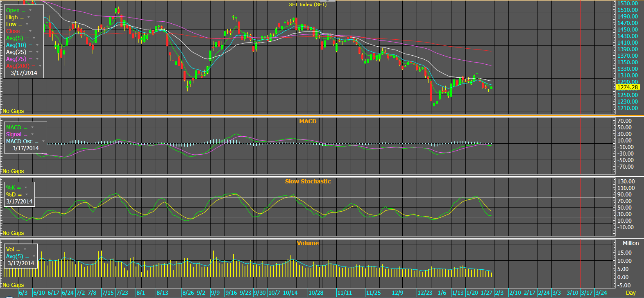The width and height of the screenshot is (644, 298).
Task: Open the dropdown arrow beside 'Low ='
Action: click(27, 24)
